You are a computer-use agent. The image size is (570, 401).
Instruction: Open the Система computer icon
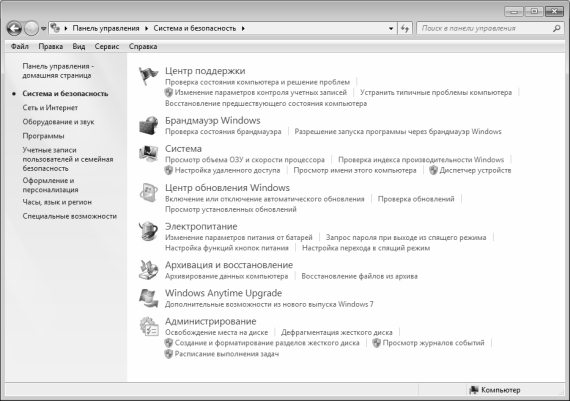tap(148, 153)
